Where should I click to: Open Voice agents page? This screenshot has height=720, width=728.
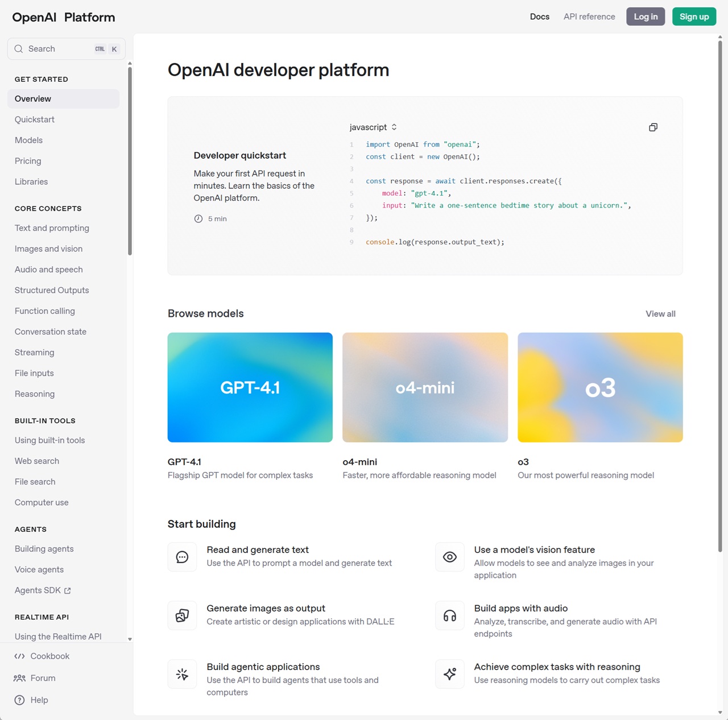pyautogui.click(x=39, y=570)
